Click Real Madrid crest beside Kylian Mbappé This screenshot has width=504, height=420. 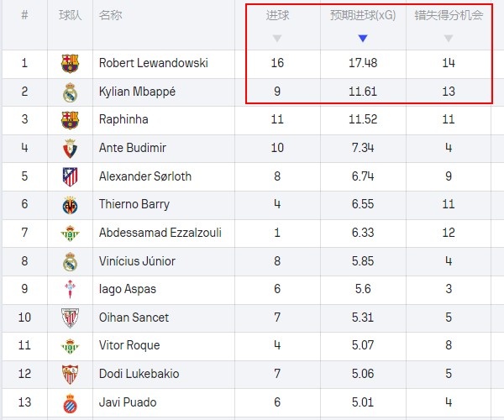click(70, 92)
